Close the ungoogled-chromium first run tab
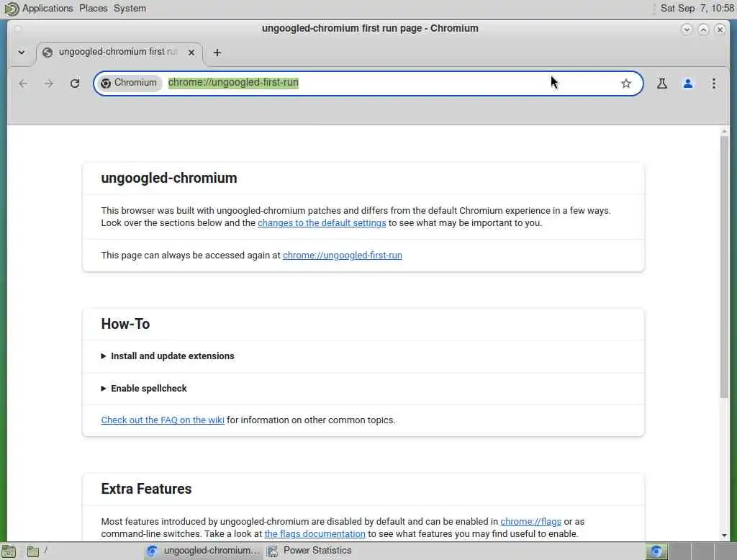 click(x=191, y=53)
